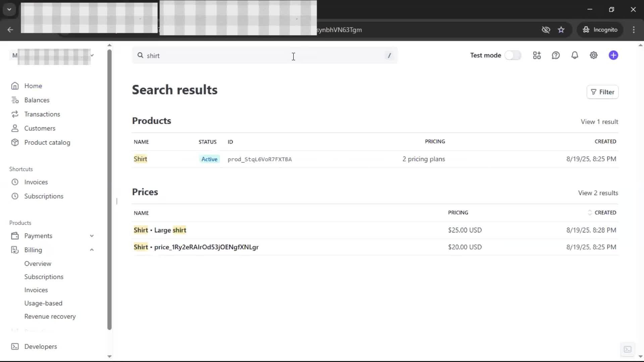644x362 pixels.
Task: Open Usage-based billing
Action: (x=43, y=303)
